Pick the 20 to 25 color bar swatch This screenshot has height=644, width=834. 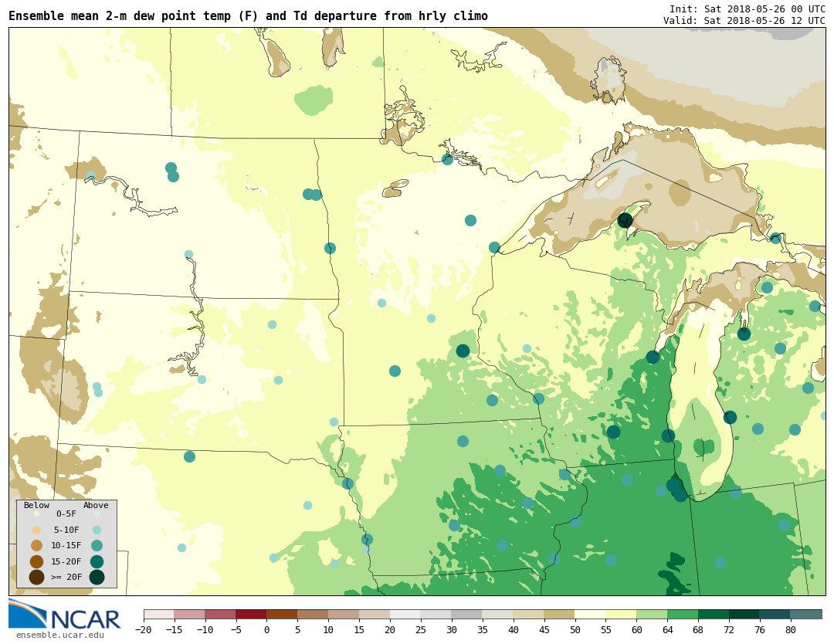406,615
